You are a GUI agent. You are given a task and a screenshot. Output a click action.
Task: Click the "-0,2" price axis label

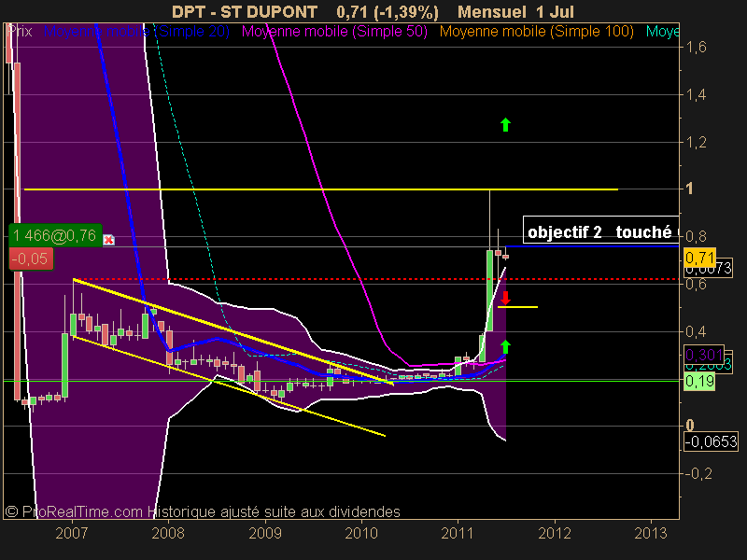698,473
